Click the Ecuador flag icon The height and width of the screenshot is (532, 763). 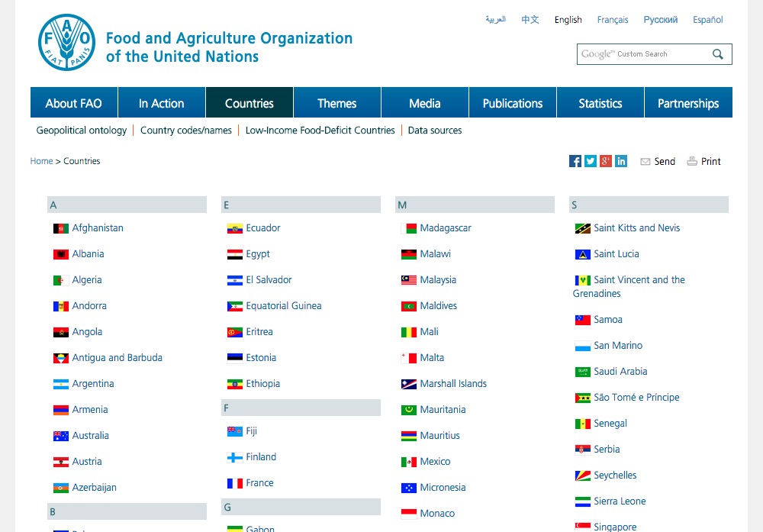click(x=235, y=228)
